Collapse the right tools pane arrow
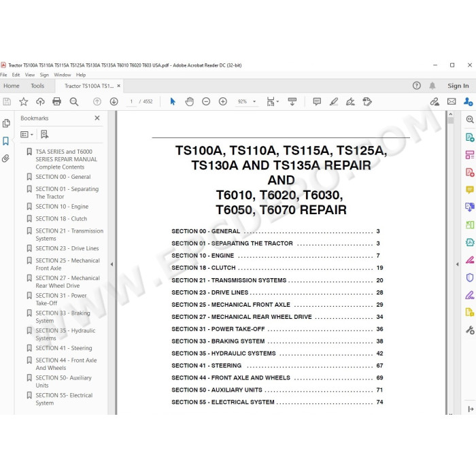The width and height of the screenshot is (476, 476). 458,264
